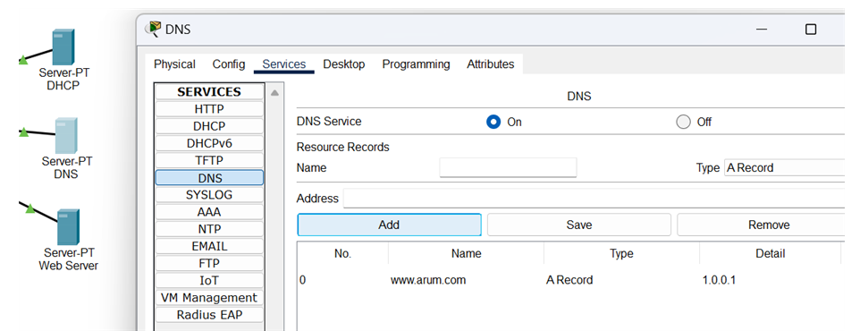Image resolution: width=868 pixels, height=331 pixels.
Task: Select the DNS server icon in topology
Action: pyautogui.click(x=66, y=135)
